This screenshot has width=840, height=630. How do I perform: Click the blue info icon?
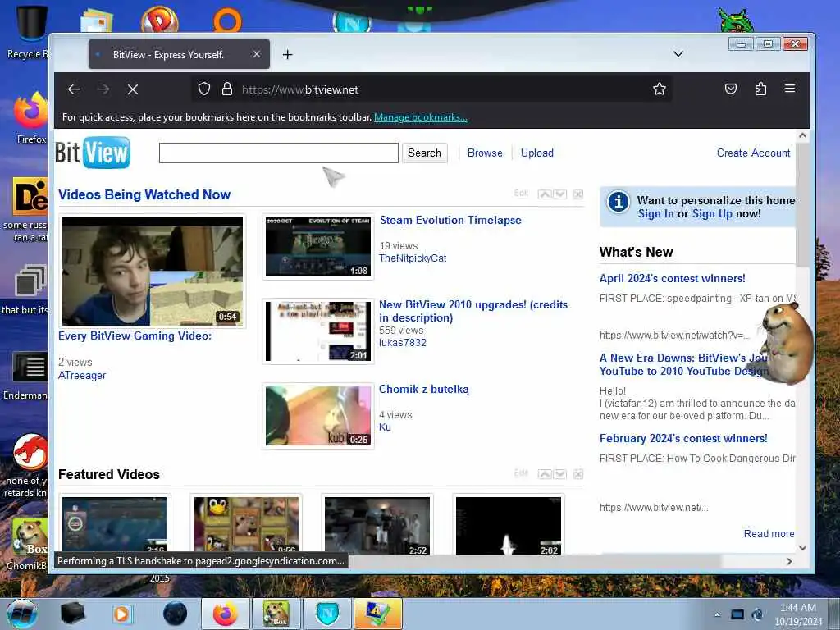click(x=618, y=203)
